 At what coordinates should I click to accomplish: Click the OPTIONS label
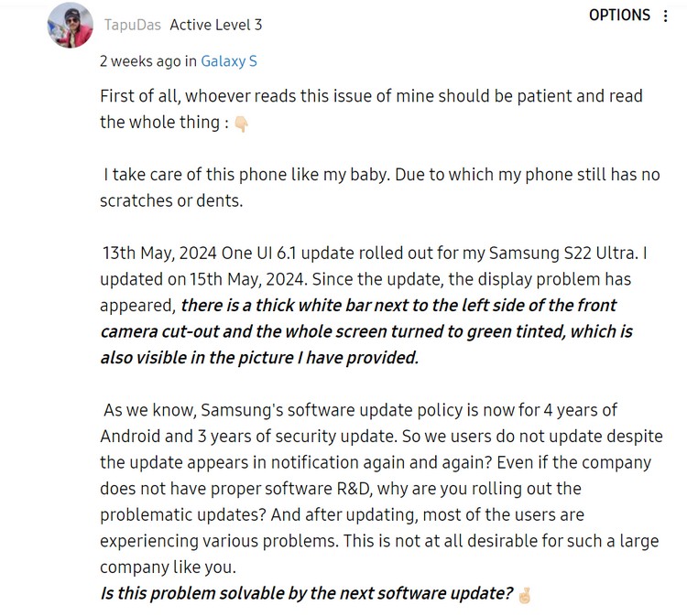(x=619, y=16)
